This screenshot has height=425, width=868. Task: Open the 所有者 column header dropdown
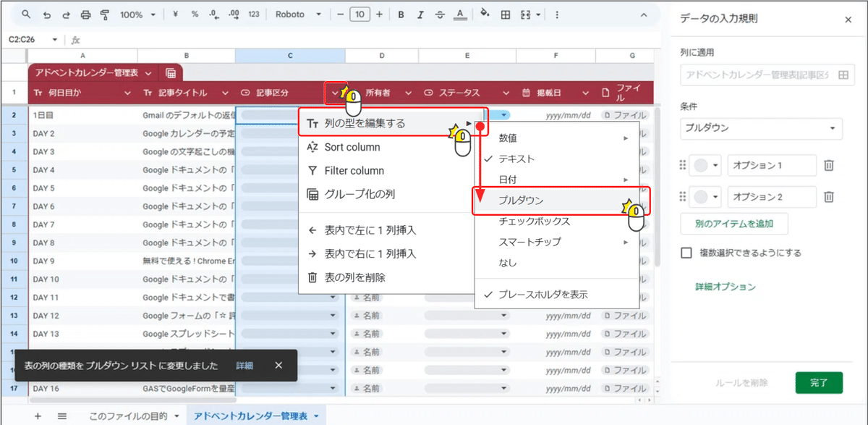pos(408,93)
